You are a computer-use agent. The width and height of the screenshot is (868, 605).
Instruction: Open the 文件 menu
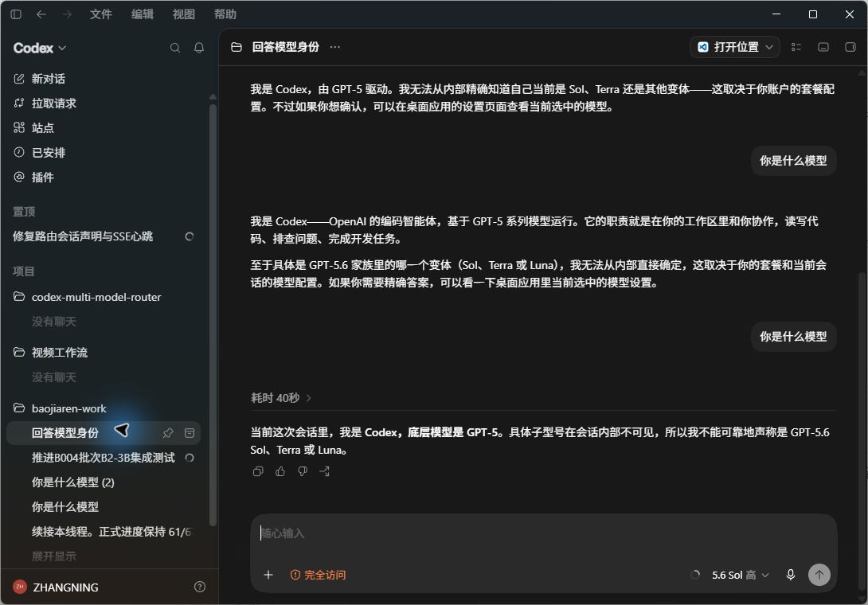click(x=101, y=14)
